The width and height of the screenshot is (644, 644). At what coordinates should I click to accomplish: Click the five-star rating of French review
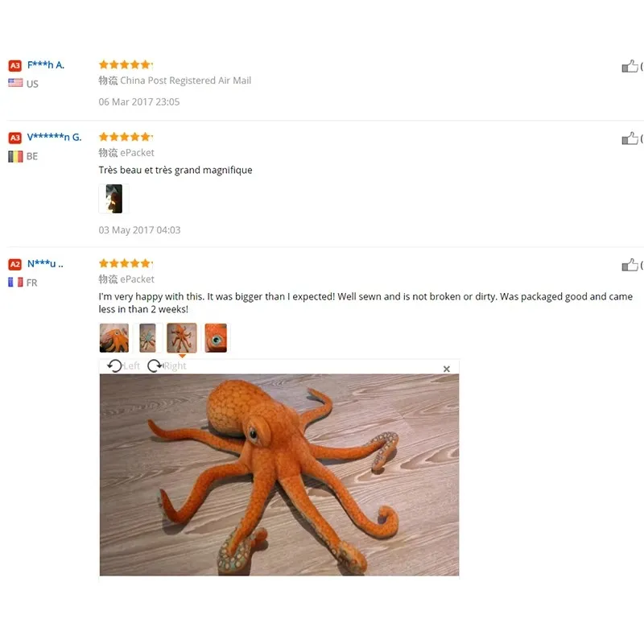coord(126,263)
